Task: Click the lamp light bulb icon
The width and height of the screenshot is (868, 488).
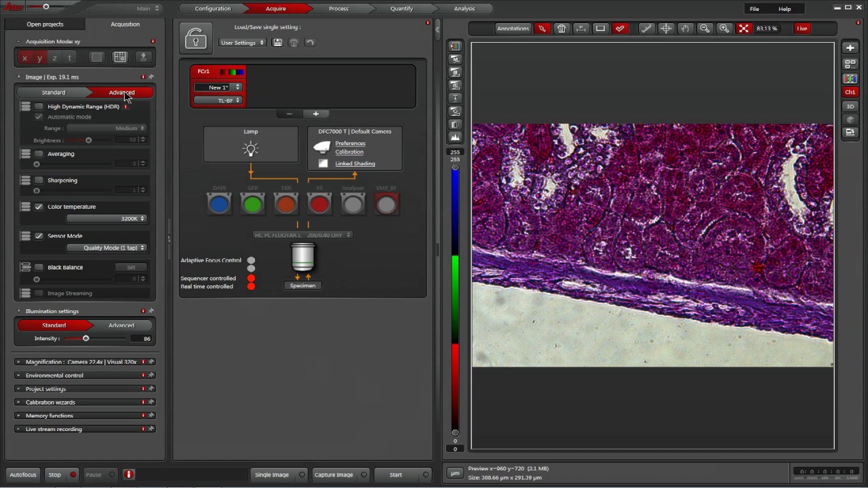Action: coord(251,149)
